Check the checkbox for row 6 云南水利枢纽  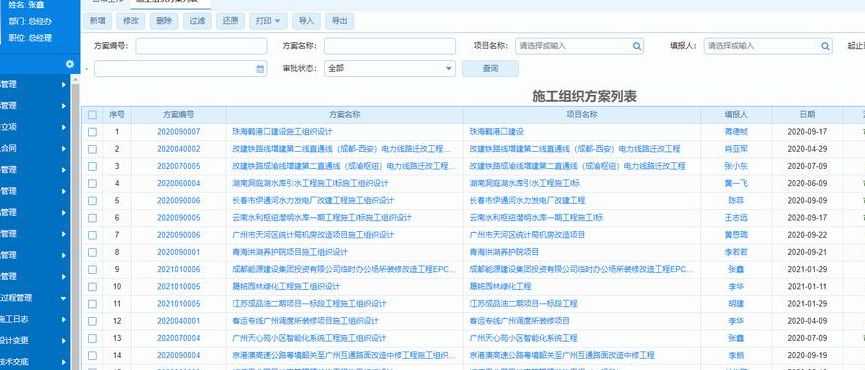point(92,218)
